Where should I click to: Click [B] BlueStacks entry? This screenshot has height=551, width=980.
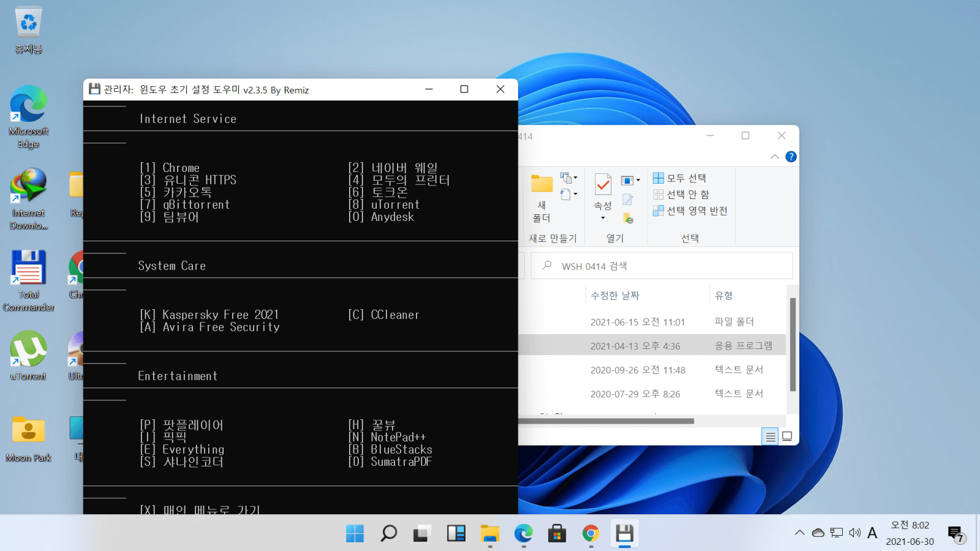click(390, 449)
